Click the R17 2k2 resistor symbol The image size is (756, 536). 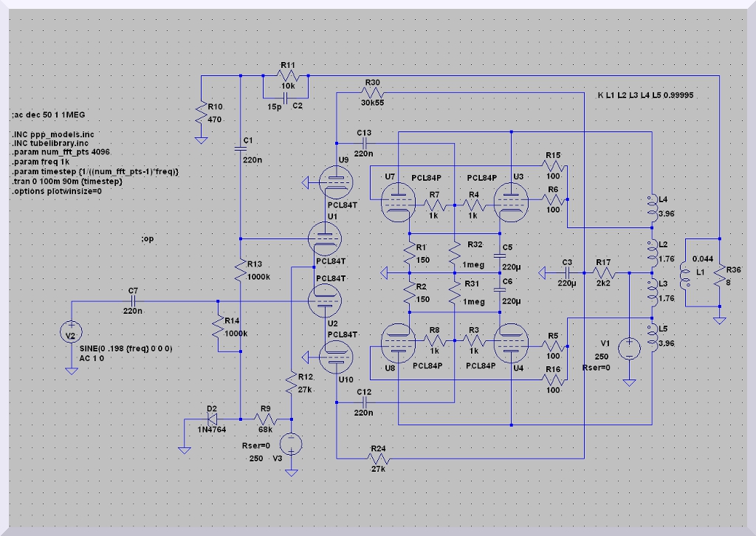point(604,272)
